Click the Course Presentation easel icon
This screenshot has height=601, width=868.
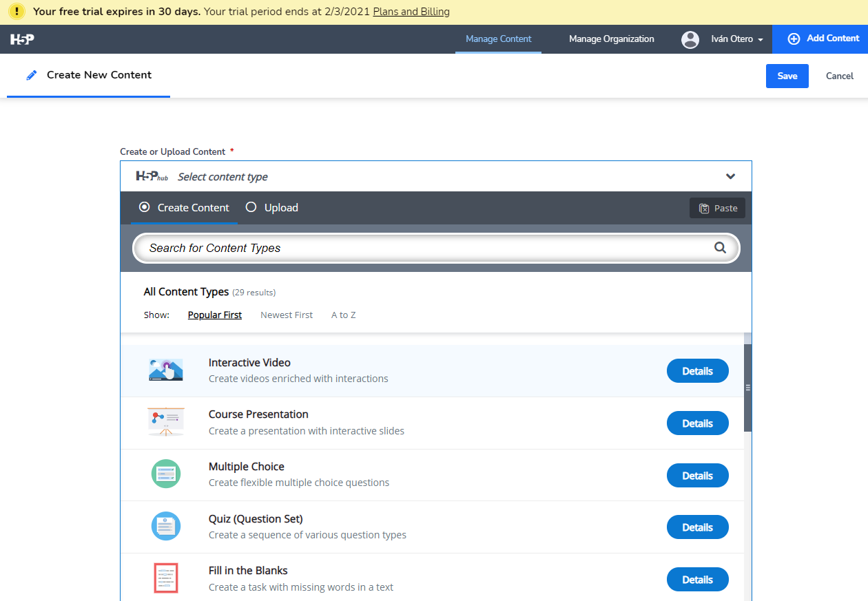165,422
